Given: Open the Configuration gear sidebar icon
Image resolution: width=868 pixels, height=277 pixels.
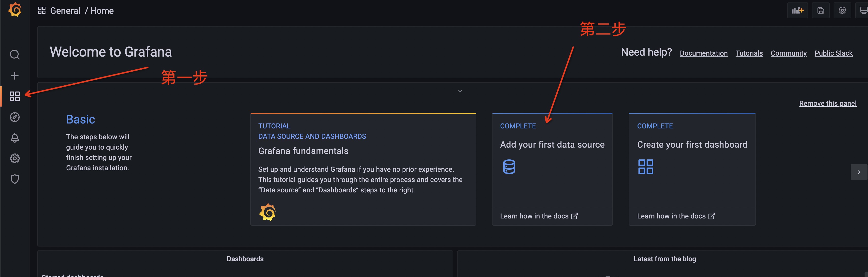Looking at the screenshot, I should click(14, 158).
